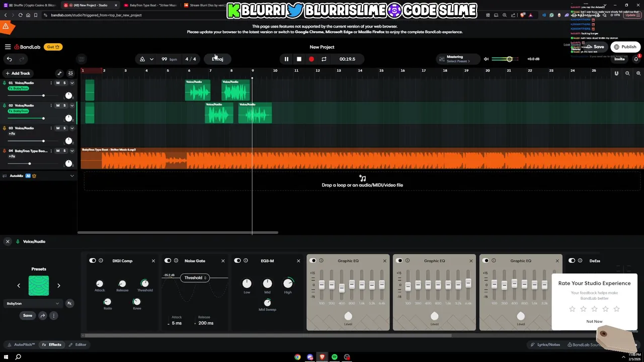Screen dimensions: 644x362
Task: Expand the AutoMix section
Action: (x=72, y=176)
